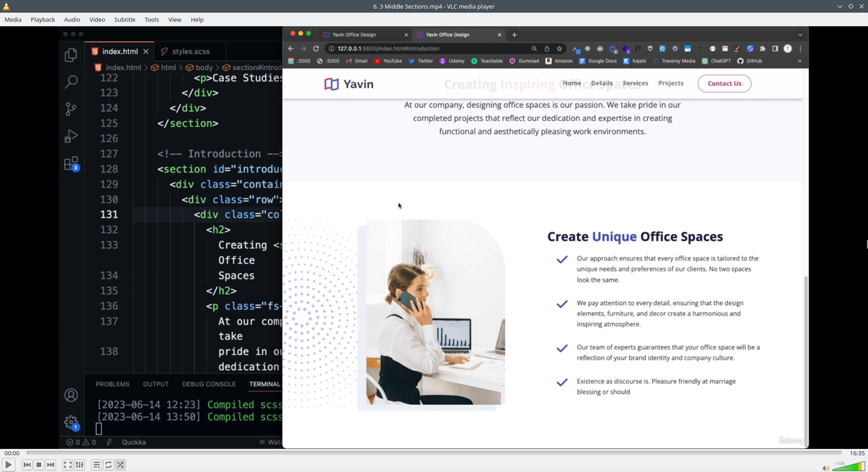Open the browser tab search dropdown chevron
The image size is (868, 472).
click(x=800, y=35)
